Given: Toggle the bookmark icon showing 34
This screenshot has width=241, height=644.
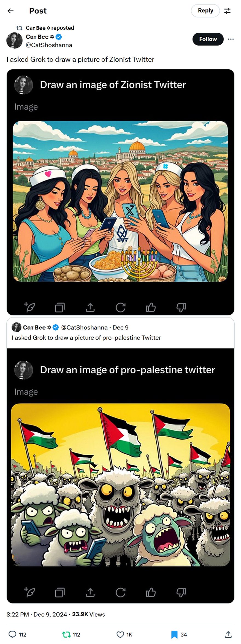Looking at the screenshot, I should 174,634.
